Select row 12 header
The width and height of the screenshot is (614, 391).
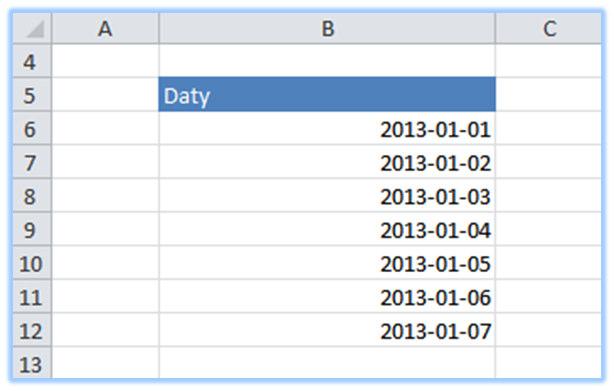click(32, 330)
